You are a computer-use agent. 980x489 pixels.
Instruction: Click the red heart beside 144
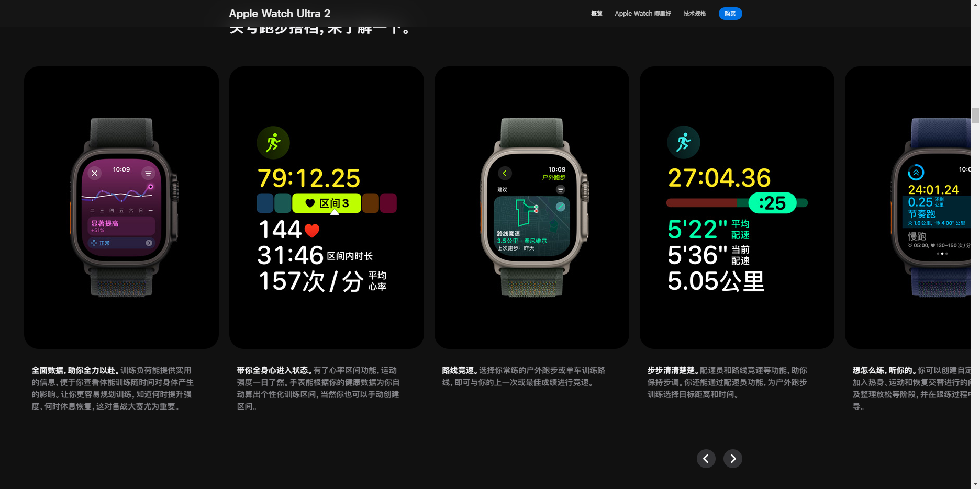pos(312,230)
